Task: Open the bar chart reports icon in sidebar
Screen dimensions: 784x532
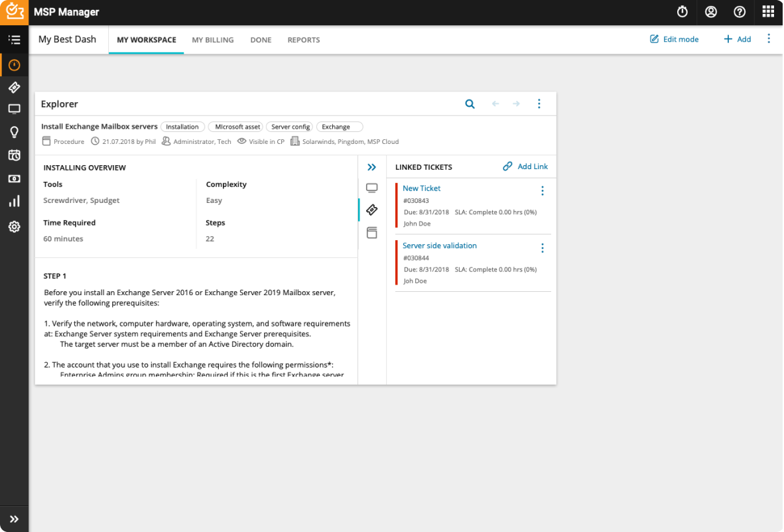Action: (14, 201)
